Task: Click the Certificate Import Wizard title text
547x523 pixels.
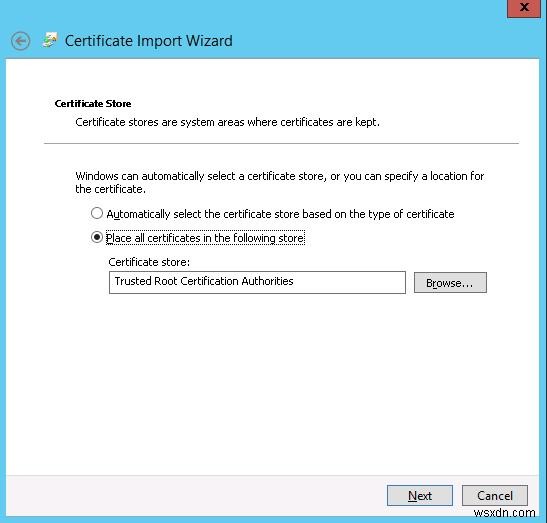Action: click(149, 41)
